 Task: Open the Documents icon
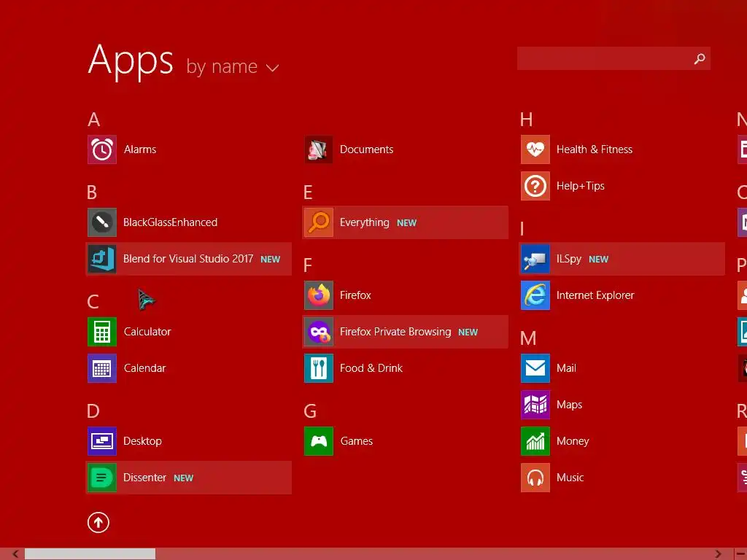(319, 149)
